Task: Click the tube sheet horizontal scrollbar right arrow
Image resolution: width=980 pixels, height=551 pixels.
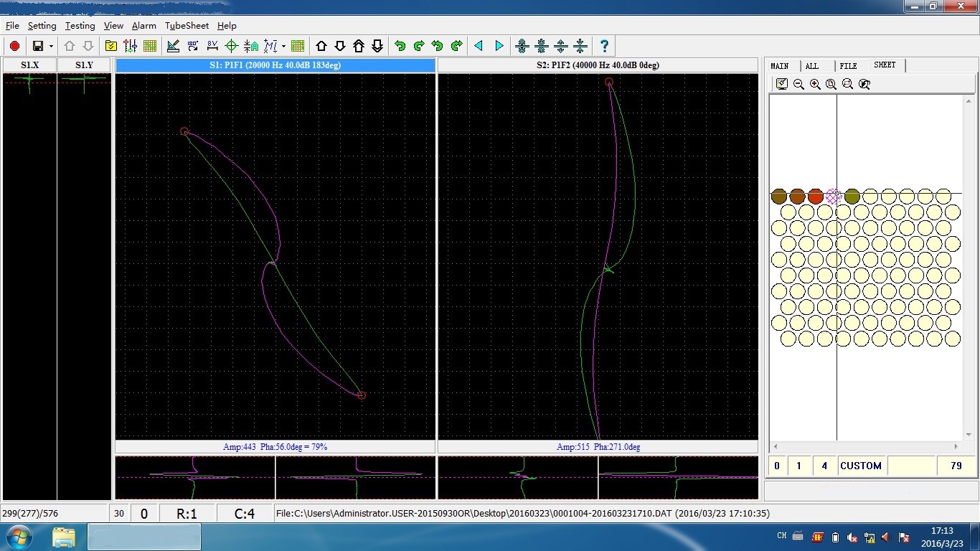Action: coord(956,446)
